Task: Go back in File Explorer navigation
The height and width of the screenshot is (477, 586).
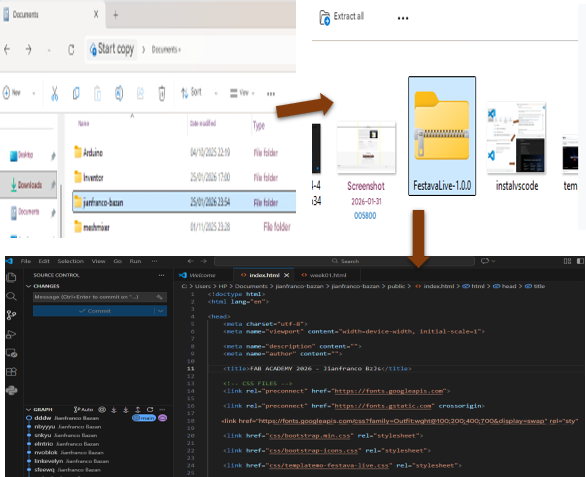Action: pos(7,49)
